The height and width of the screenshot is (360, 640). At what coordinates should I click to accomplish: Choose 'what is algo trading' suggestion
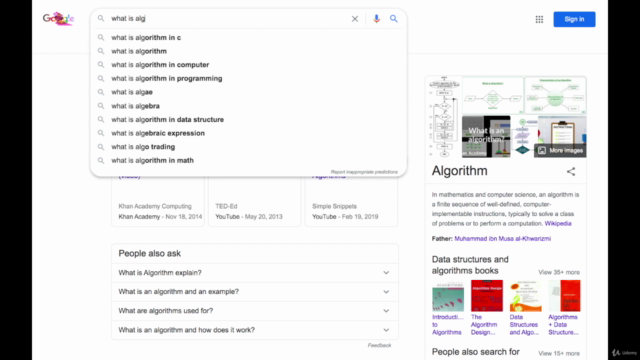[249, 147]
